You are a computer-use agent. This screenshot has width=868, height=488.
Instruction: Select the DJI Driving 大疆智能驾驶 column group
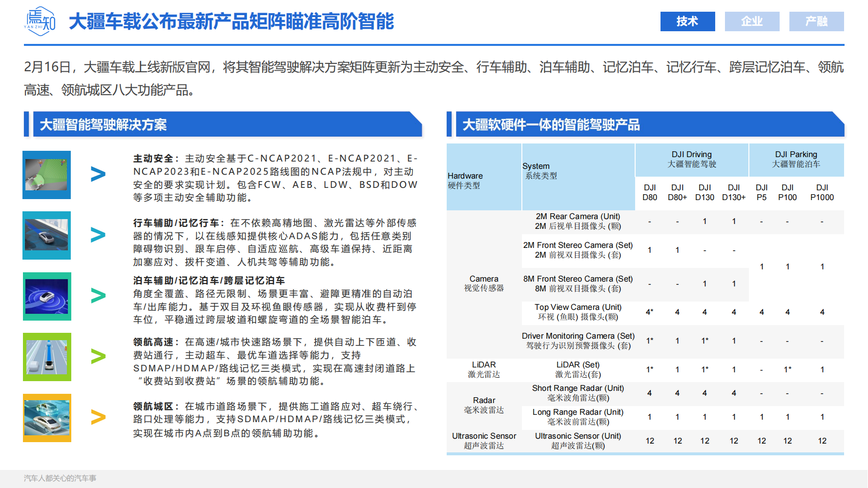point(692,160)
